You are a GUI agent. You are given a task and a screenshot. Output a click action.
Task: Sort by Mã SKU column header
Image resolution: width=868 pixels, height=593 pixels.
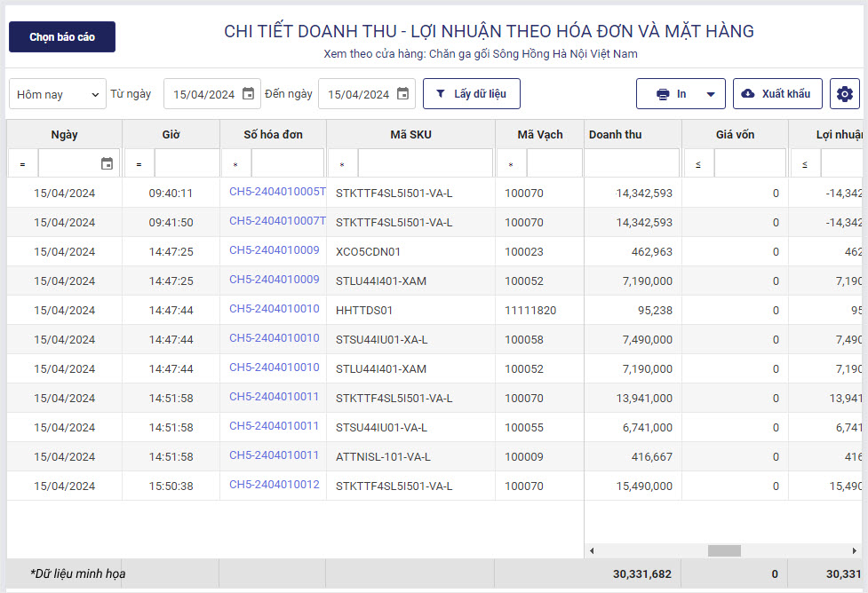410,135
